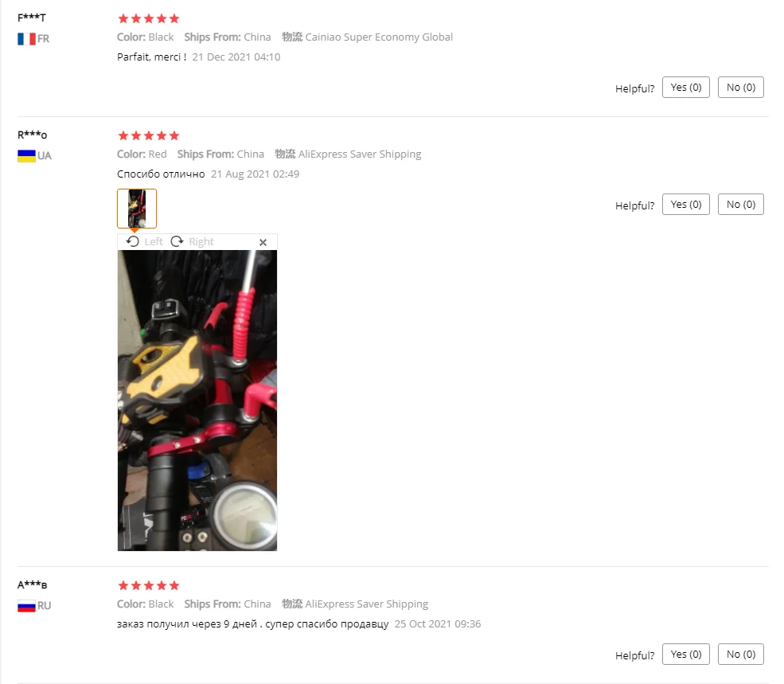The image size is (784, 684).
Task: Close the enlarged review photo viewer
Action: (x=263, y=242)
